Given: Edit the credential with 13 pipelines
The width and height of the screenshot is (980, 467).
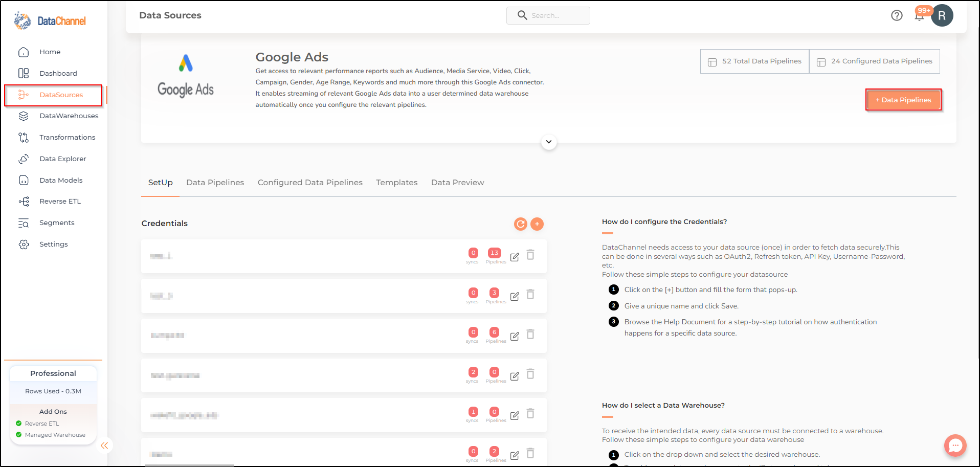Looking at the screenshot, I should pos(515,257).
